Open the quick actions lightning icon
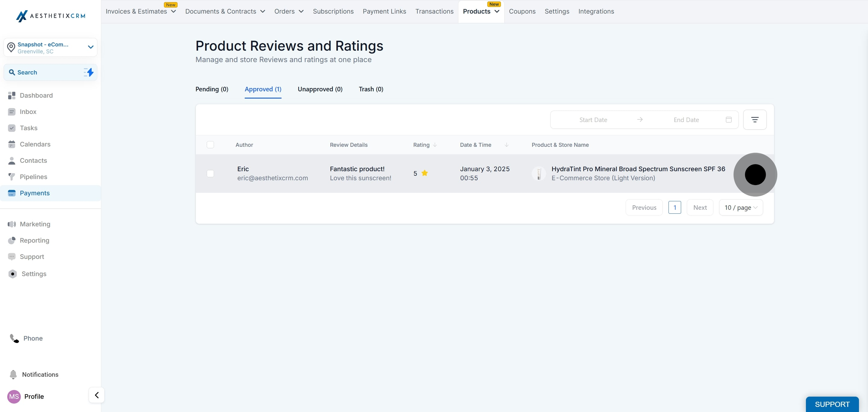Viewport: 868px width, 412px height. (89, 72)
